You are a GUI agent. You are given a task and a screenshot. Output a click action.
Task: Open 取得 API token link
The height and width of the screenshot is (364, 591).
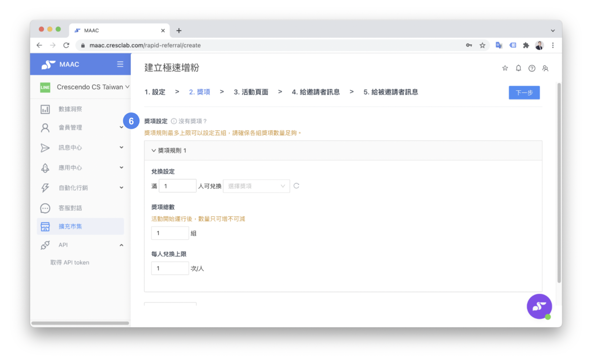click(x=70, y=262)
